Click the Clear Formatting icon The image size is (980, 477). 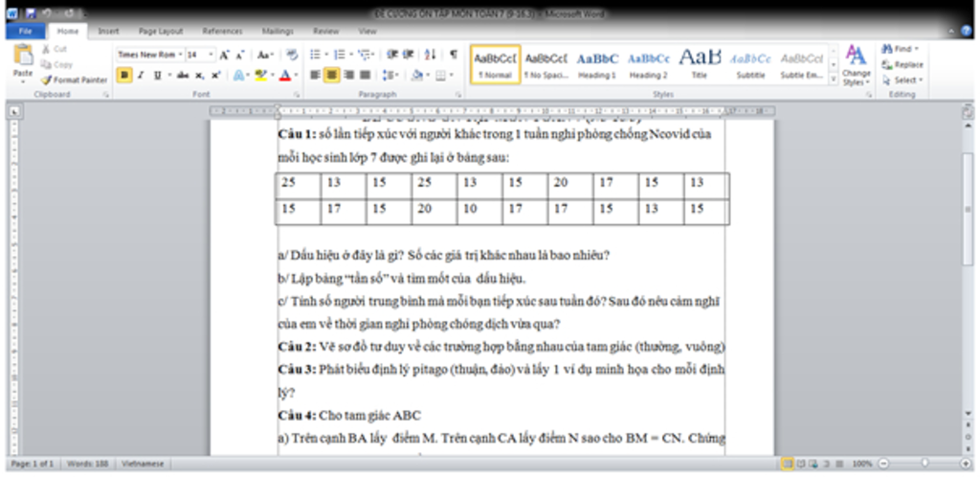coord(292,55)
